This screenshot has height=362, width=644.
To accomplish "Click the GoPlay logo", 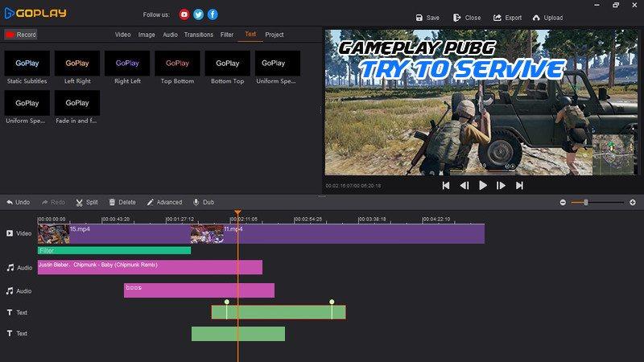I will 35,14.
